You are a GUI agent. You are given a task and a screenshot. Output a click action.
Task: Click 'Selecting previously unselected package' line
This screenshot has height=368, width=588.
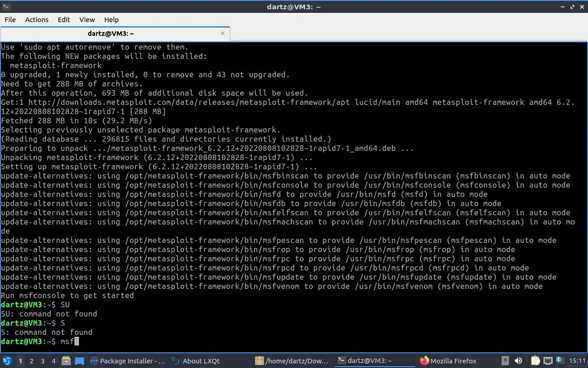tap(141, 130)
